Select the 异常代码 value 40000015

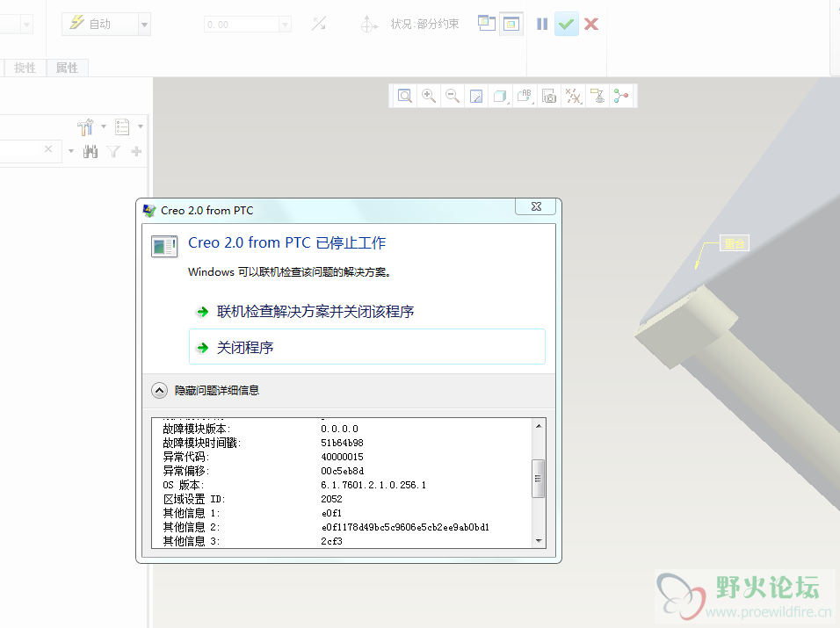tap(342, 457)
